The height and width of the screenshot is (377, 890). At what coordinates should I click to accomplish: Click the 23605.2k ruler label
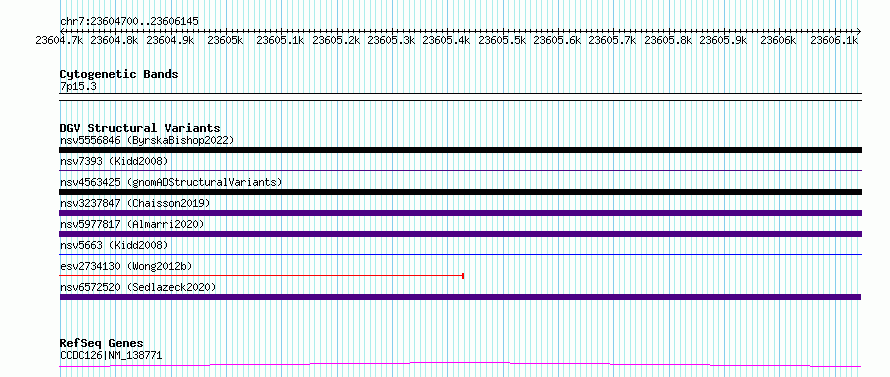(337, 40)
